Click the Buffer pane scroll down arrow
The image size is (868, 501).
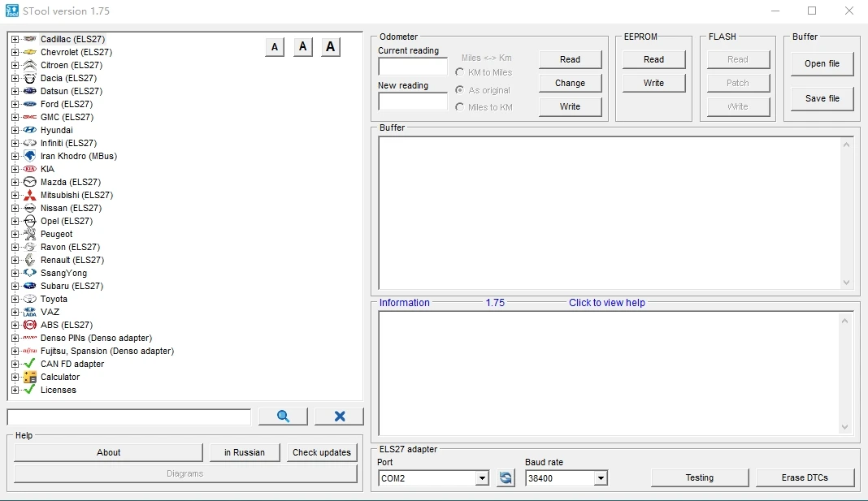point(846,282)
